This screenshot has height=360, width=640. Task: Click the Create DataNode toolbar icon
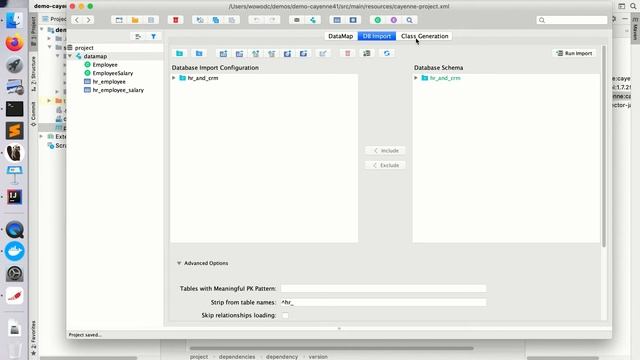(x=297, y=20)
